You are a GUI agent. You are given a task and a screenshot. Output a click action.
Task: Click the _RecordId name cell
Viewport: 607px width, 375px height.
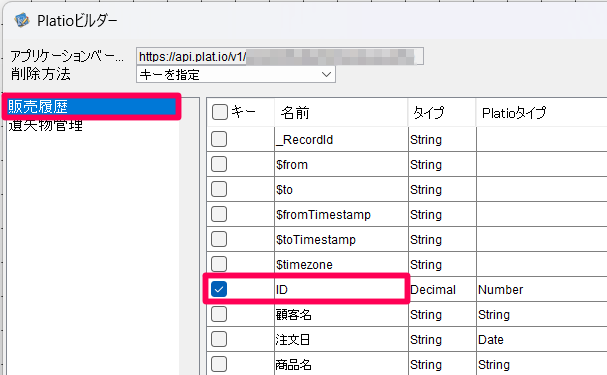[x=341, y=139]
